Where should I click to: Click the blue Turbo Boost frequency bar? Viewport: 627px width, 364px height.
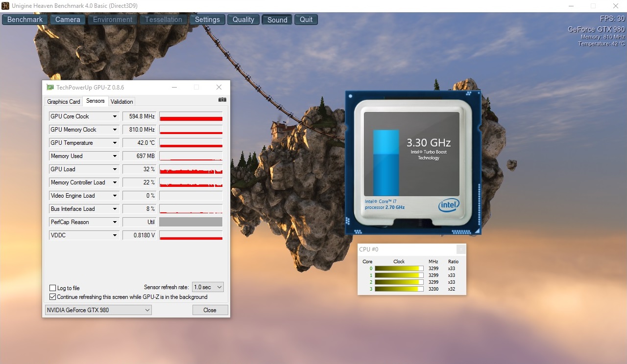pos(386,162)
